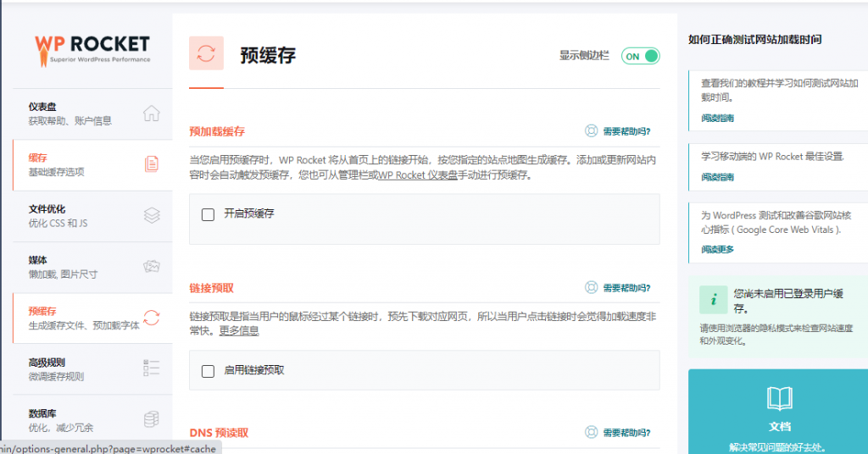The height and width of the screenshot is (454, 868).
Task: Click the 链接预取 section heading
Action: (x=211, y=288)
